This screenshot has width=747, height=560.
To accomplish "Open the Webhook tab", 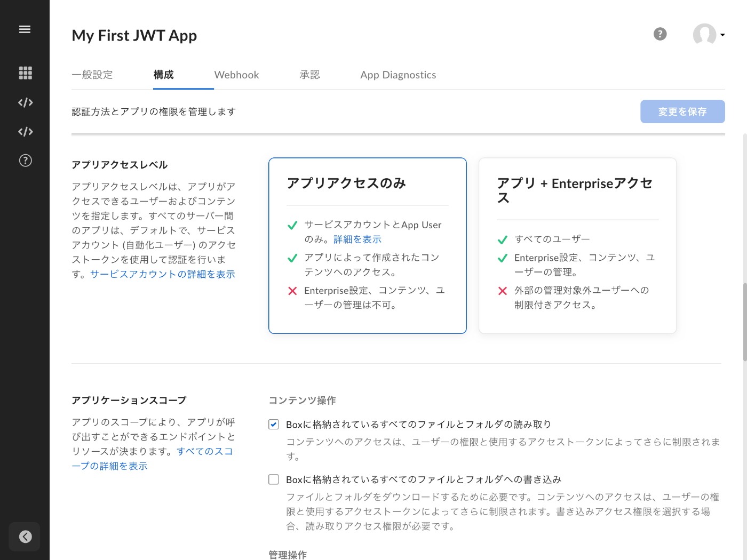I will point(236,75).
